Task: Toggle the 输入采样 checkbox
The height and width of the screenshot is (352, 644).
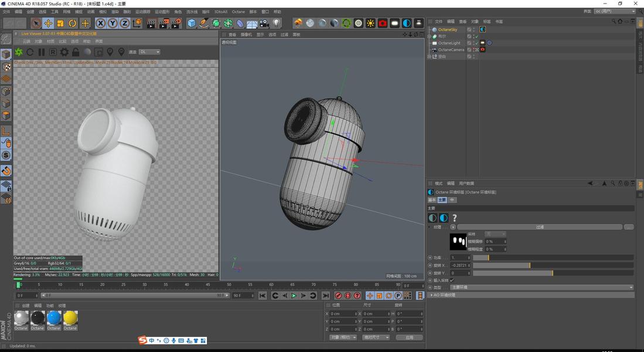Action: 452,280
